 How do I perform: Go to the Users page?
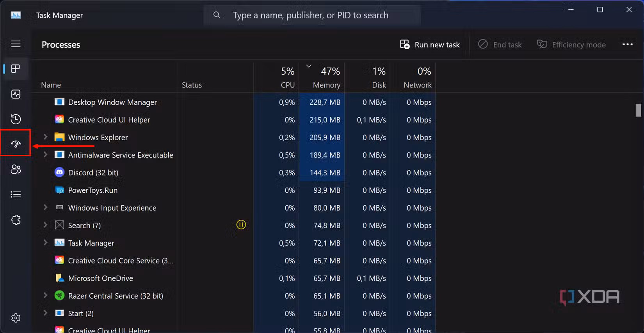(16, 169)
